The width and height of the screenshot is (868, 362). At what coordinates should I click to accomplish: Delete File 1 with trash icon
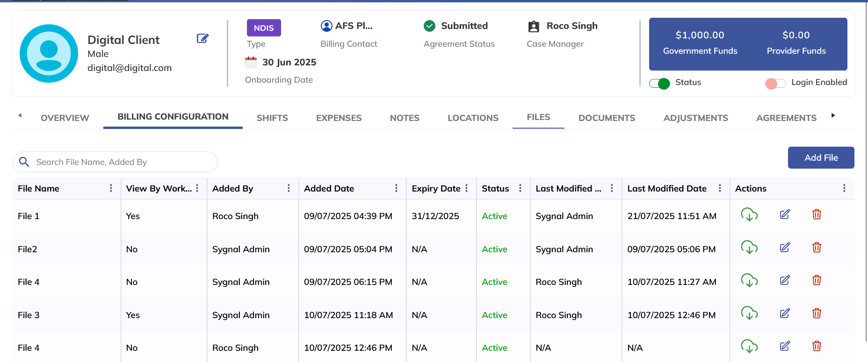(817, 214)
